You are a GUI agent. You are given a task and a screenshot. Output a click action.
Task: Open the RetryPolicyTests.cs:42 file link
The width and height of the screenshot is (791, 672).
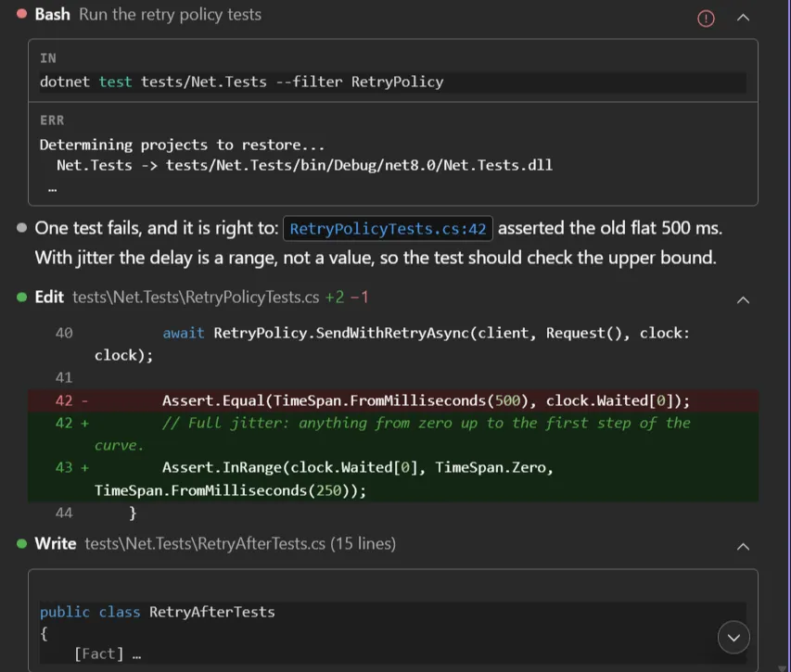pyautogui.click(x=388, y=229)
